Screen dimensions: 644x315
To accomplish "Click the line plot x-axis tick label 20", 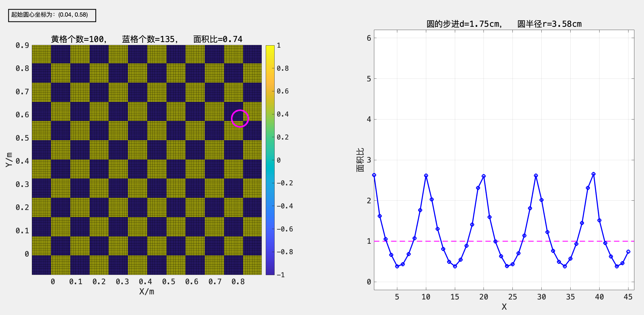I will (484, 297).
